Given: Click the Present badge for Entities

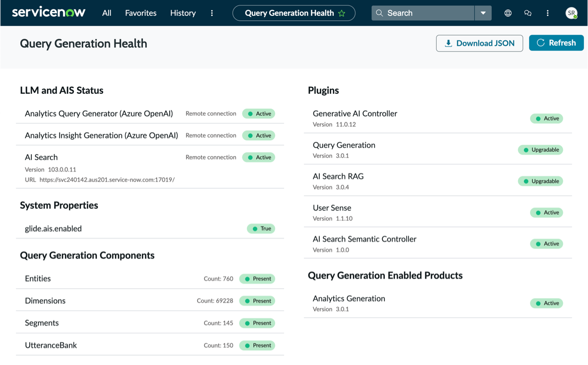Looking at the screenshot, I should [257, 279].
